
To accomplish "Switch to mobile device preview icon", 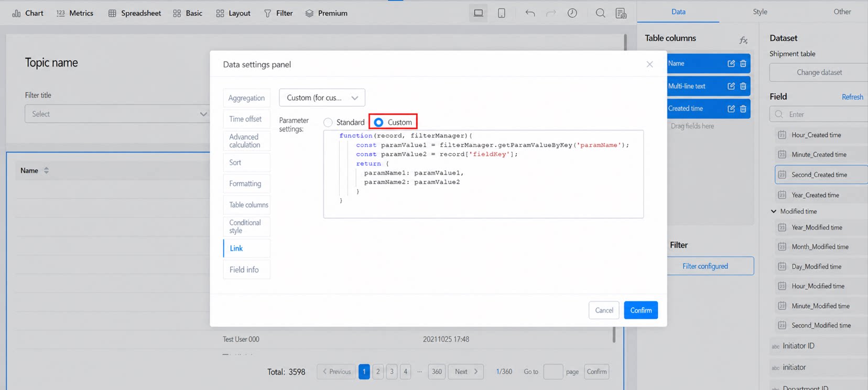I will point(502,13).
